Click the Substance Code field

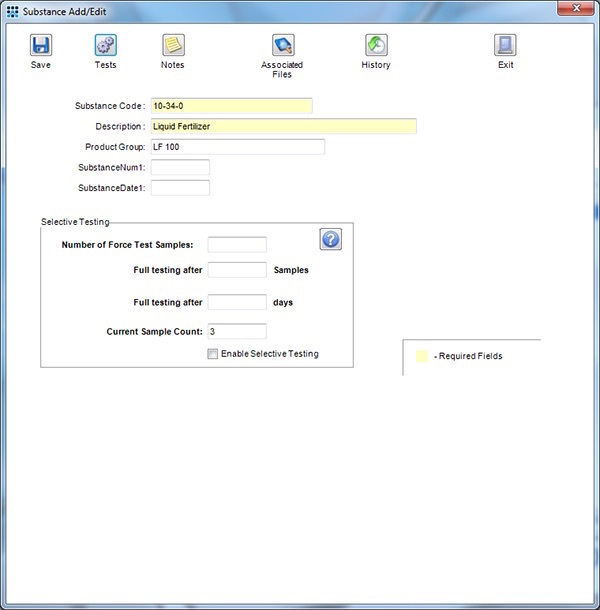(231, 106)
